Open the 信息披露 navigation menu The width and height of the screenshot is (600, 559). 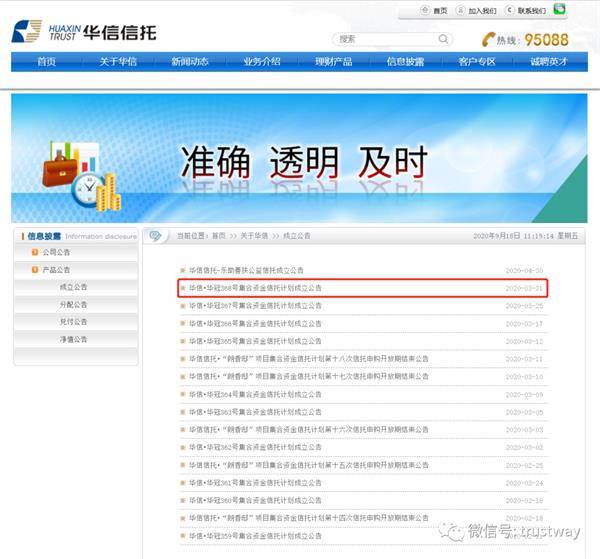click(405, 62)
